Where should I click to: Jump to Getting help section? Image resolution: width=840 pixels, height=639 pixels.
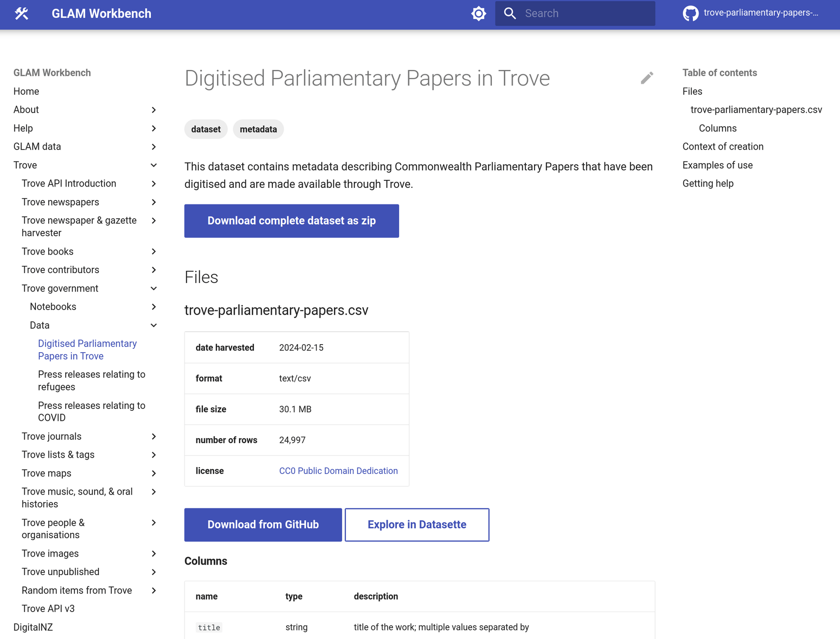coord(708,184)
